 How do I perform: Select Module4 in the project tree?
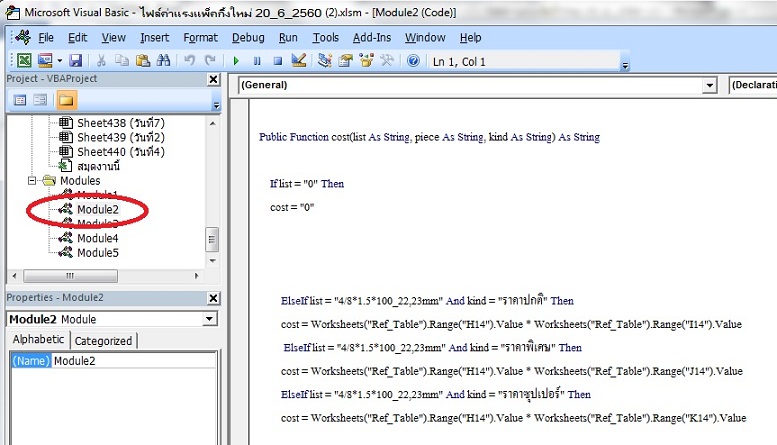[x=97, y=238]
